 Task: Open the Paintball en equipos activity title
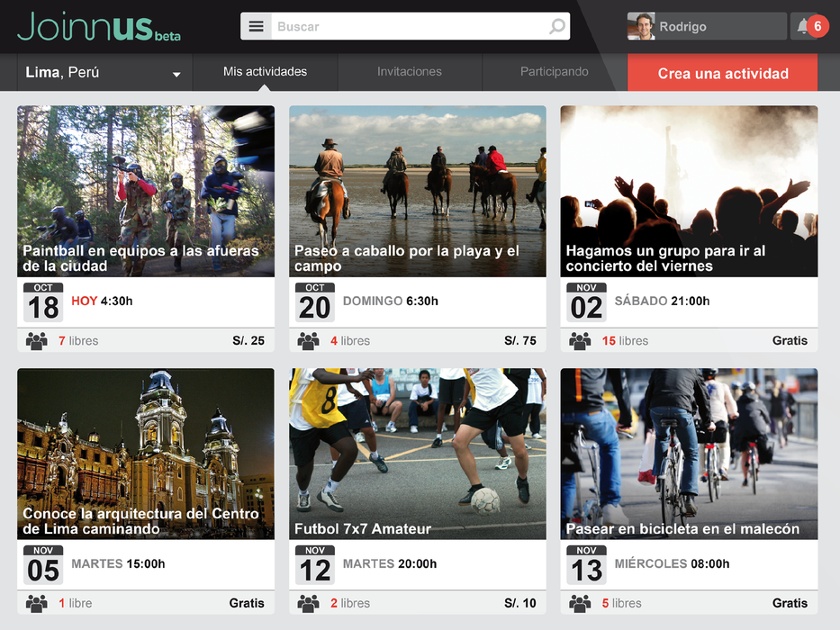pyautogui.click(x=140, y=258)
